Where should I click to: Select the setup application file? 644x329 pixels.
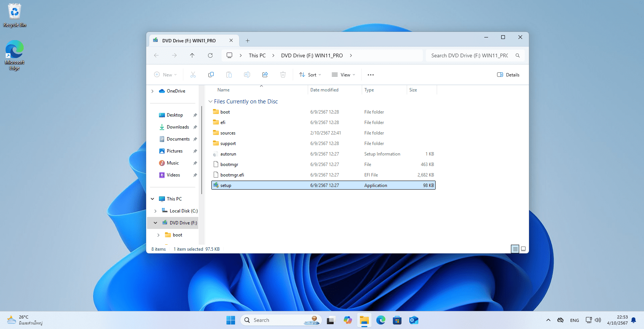click(323, 185)
